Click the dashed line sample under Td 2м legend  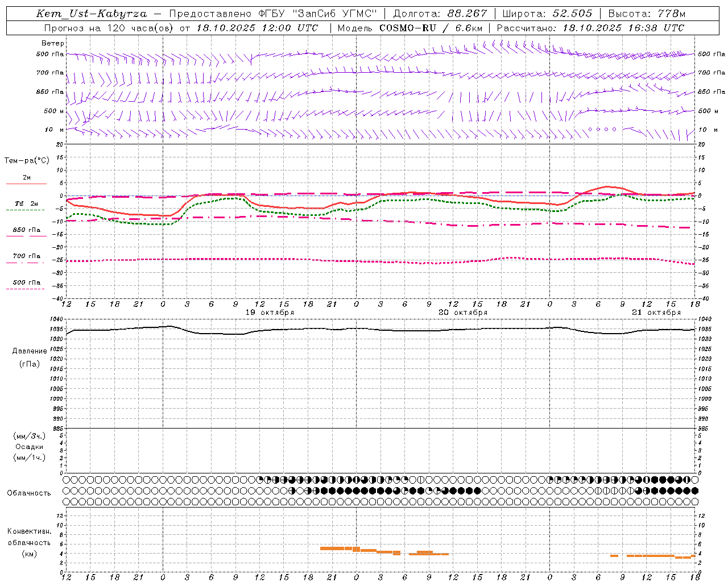[x=25, y=210]
